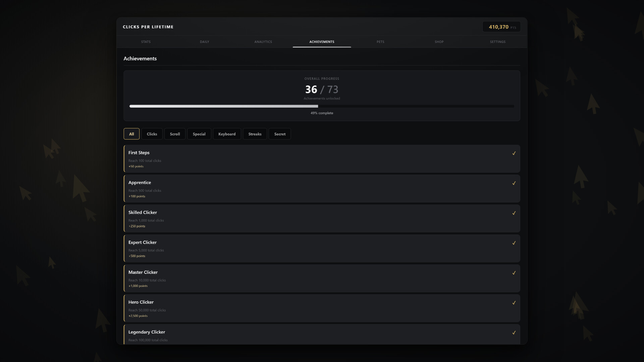
Task: Open the Analytics tab
Action: [x=263, y=42]
